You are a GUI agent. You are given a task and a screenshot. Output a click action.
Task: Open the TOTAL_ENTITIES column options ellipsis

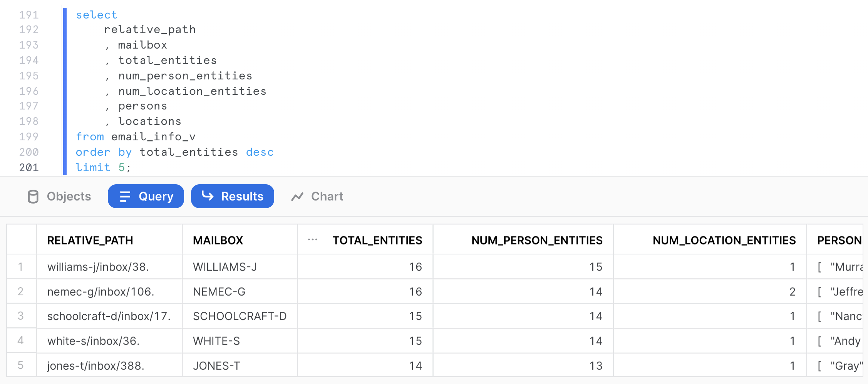tap(312, 240)
